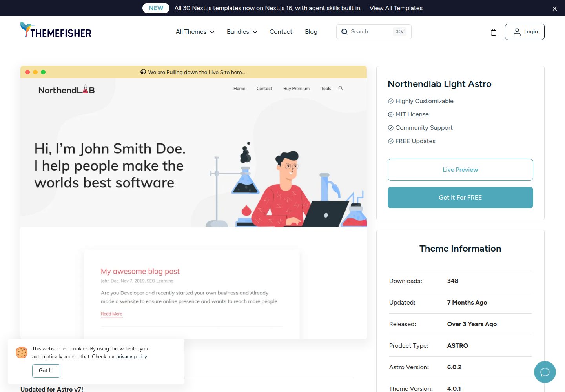Click the Theme Information heading
Viewport: 565px width, 392px height.
tap(460, 249)
